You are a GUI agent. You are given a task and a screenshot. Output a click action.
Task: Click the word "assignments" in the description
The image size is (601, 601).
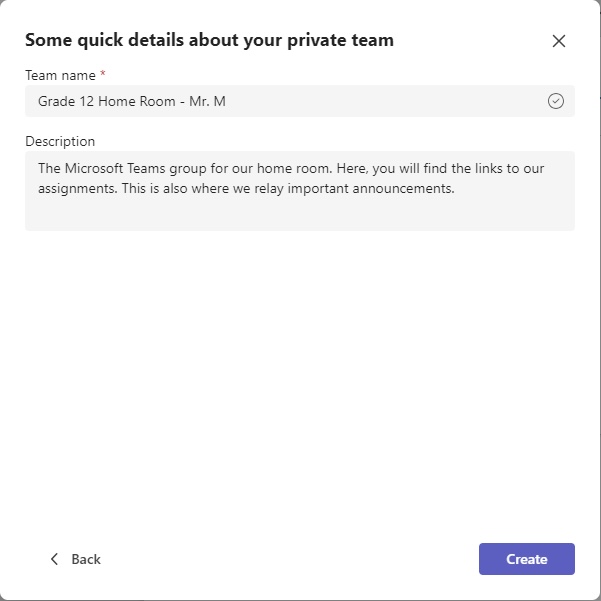[x=77, y=189]
